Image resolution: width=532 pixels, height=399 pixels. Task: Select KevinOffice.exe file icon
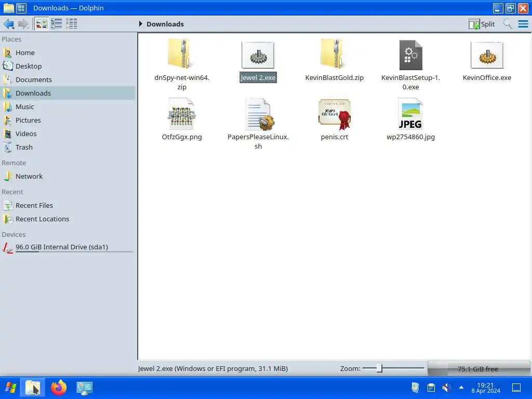pyautogui.click(x=487, y=55)
